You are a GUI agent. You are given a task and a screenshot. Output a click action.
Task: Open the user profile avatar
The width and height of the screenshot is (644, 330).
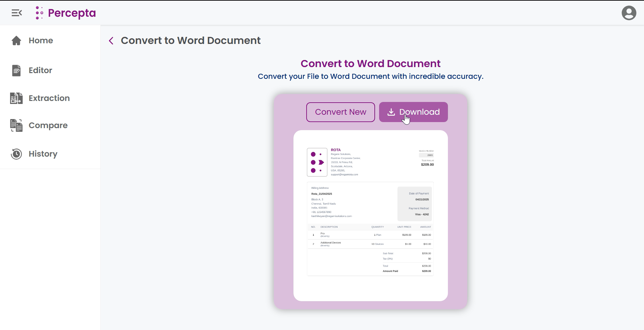click(x=629, y=13)
